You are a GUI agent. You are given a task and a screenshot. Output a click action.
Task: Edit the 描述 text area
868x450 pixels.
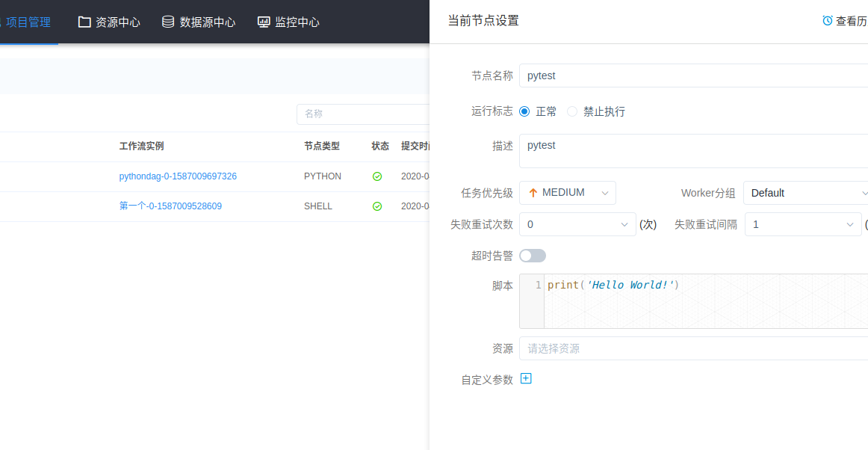(693, 151)
